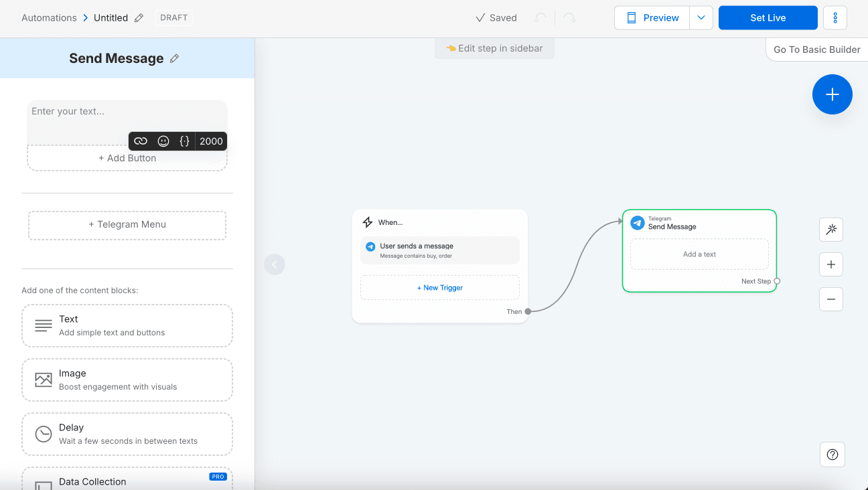Insert a link with the link icon
Viewport: 868px width, 490px height.
coord(141,141)
